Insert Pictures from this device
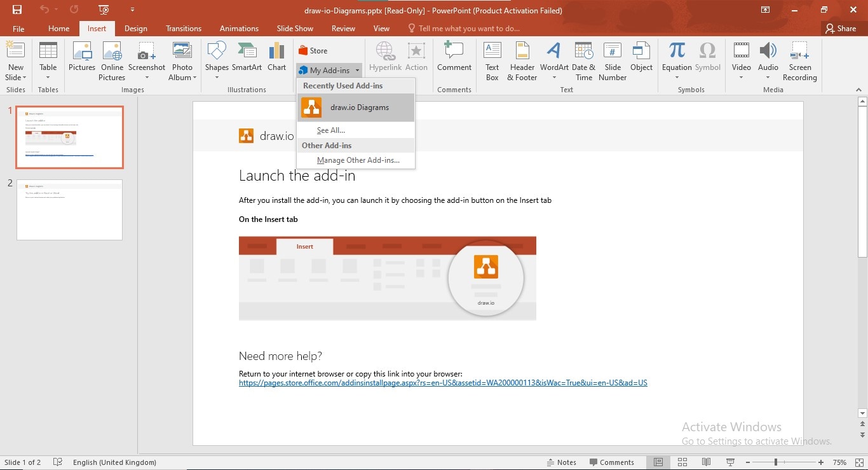 click(82, 57)
